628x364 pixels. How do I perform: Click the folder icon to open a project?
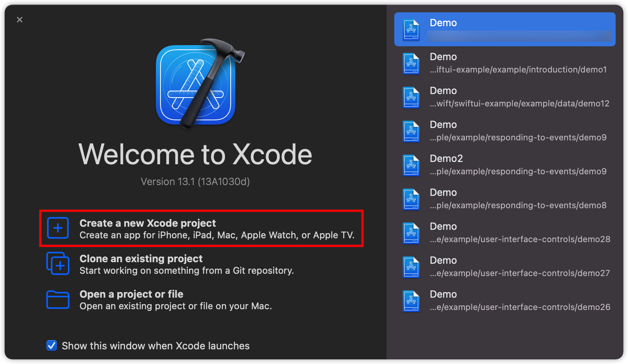[x=58, y=300]
